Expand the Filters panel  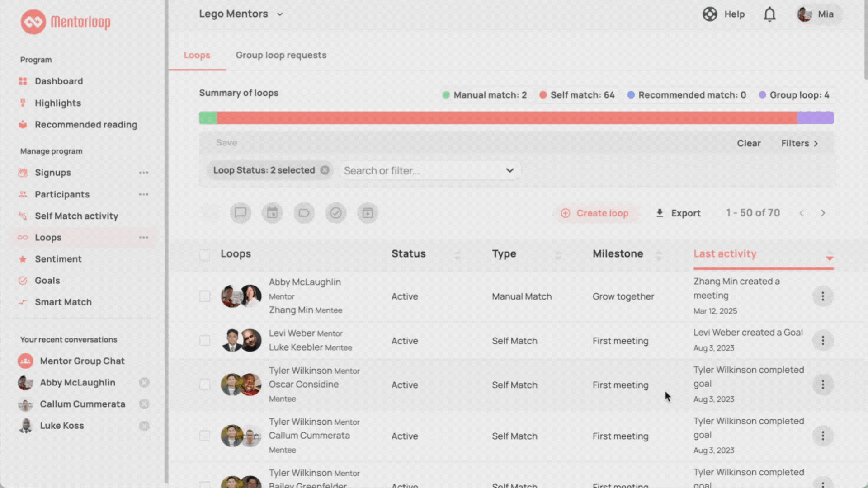click(x=799, y=143)
